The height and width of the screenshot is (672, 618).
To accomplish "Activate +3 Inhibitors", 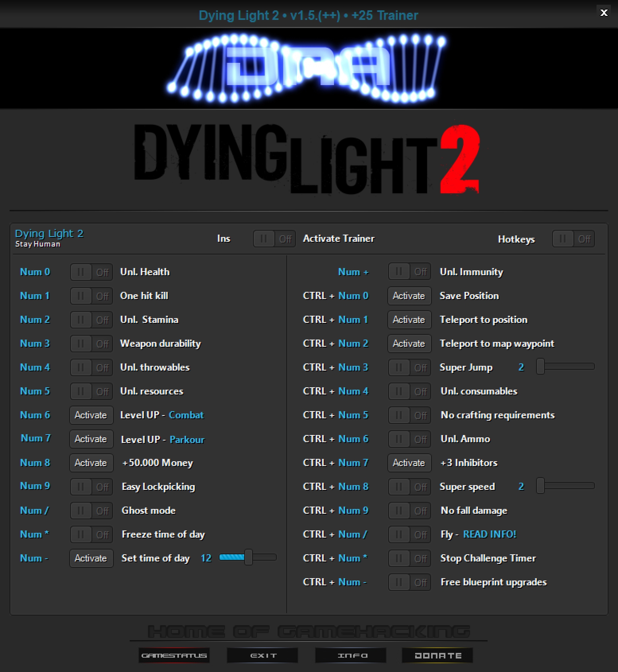I will tap(409, 463).
